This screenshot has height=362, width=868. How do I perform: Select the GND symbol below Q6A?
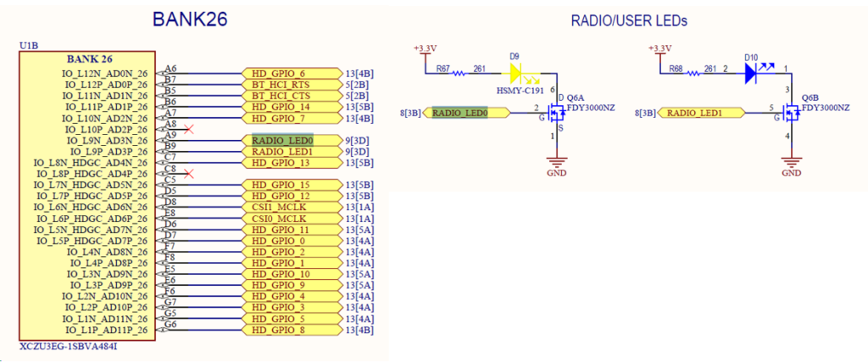557,164
